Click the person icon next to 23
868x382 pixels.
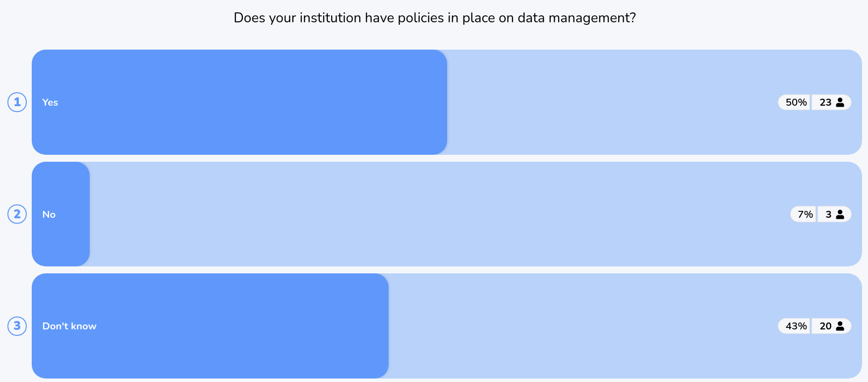click(840, 102)
